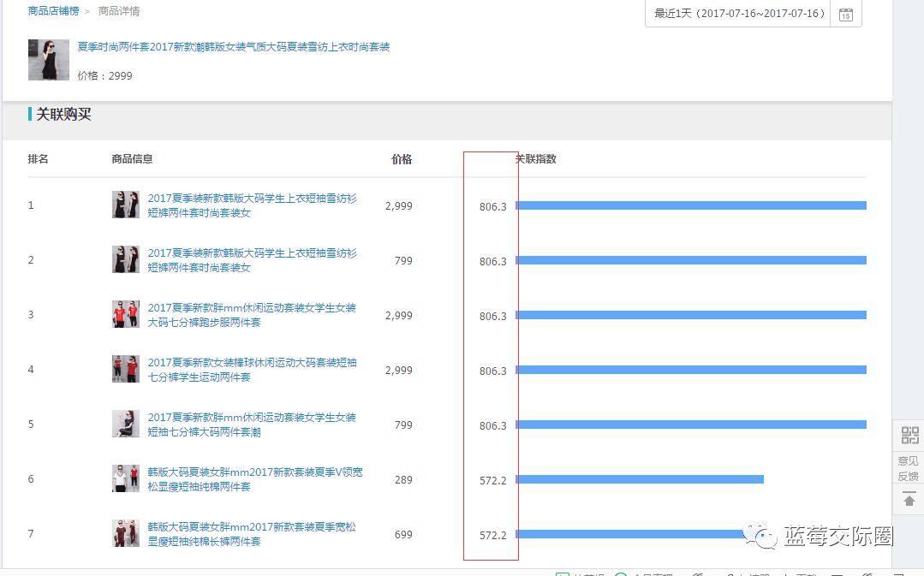Open the 夏季时尚两件套 product title link
Screen dimensions: 924x576
coord(231,46)
